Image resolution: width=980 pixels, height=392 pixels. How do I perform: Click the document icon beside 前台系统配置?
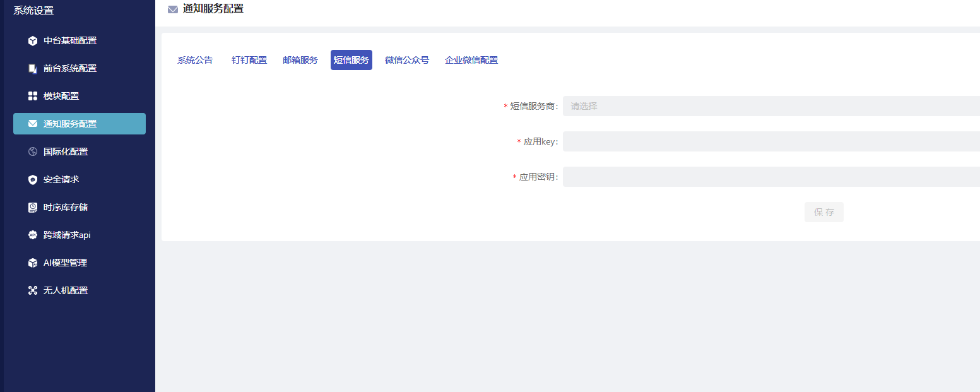(x=33, y=69)
